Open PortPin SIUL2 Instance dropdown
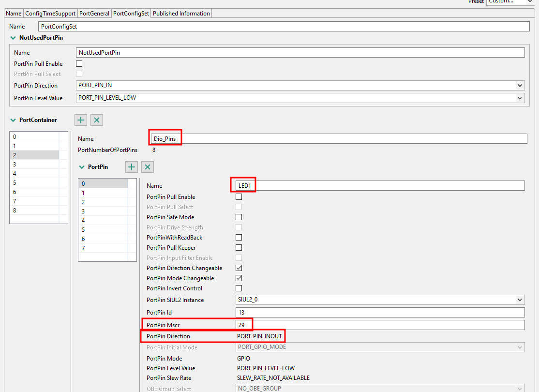Viewport: 539px width, 392px height. click(x=520, y=300)
